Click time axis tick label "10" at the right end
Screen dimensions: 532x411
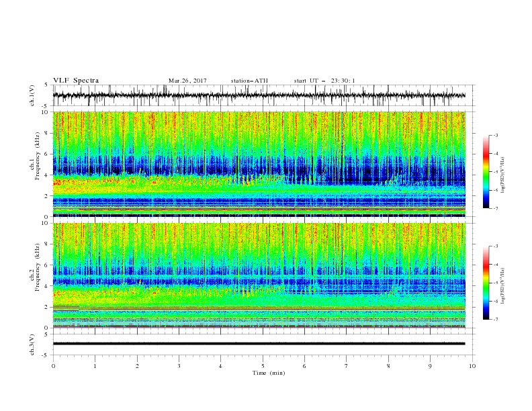(472, 366)
